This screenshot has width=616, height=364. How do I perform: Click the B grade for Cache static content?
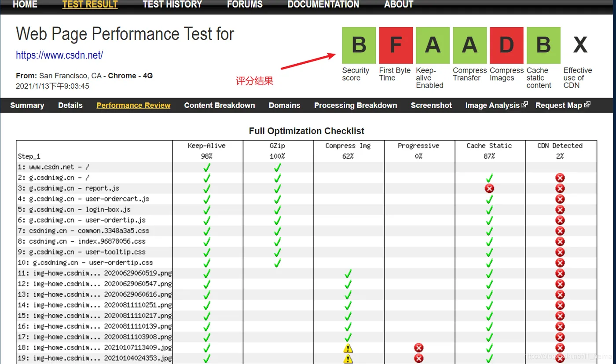543,45
